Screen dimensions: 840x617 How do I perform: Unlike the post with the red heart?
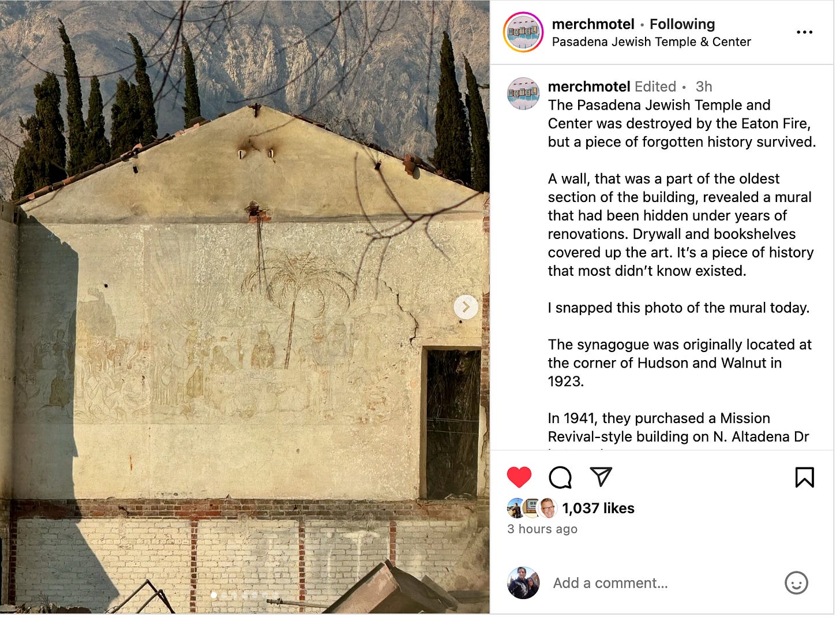(519, 477)
